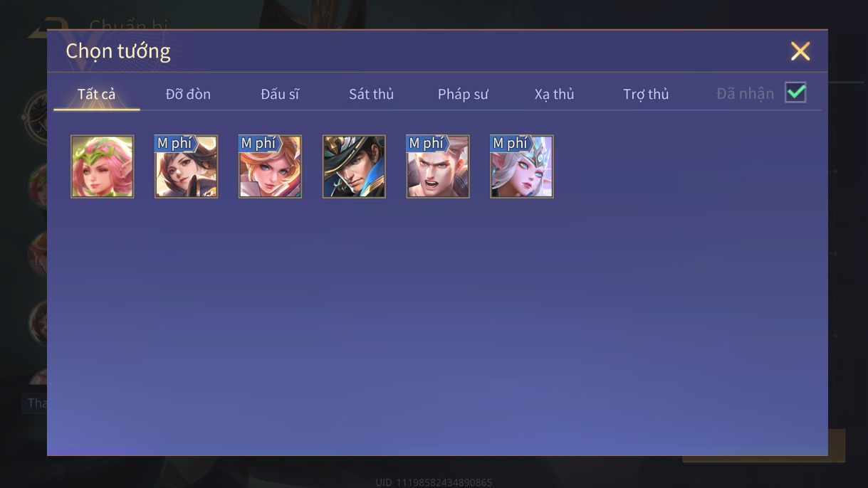Close the Chọn tướng dialog

point(800,51)
